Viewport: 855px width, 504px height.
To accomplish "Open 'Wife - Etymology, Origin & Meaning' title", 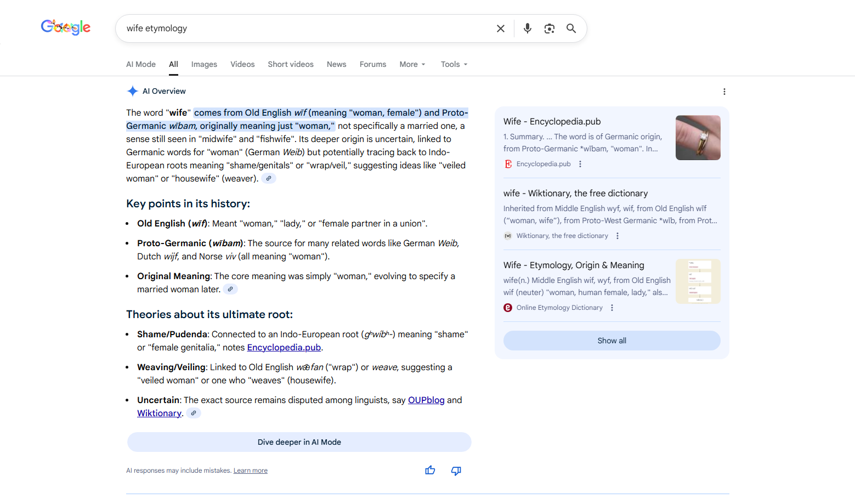I will [574, 265].
